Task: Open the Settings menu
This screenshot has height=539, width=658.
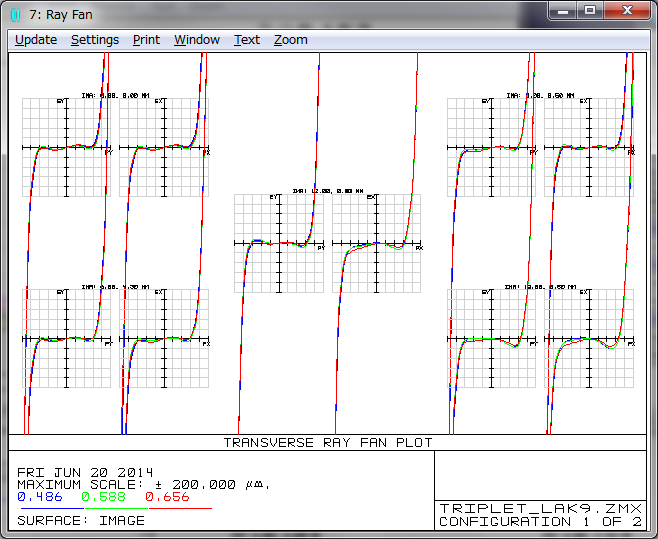Action: click(x=95, y=40)
